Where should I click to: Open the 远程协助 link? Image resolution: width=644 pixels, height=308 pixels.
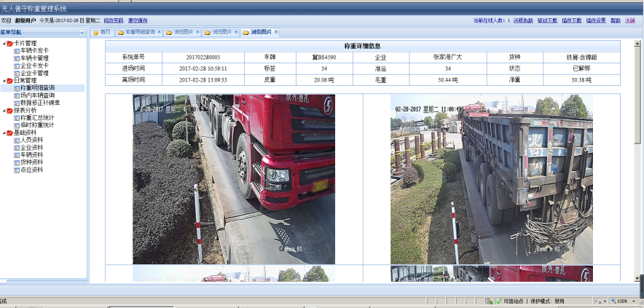coord(523,20)
